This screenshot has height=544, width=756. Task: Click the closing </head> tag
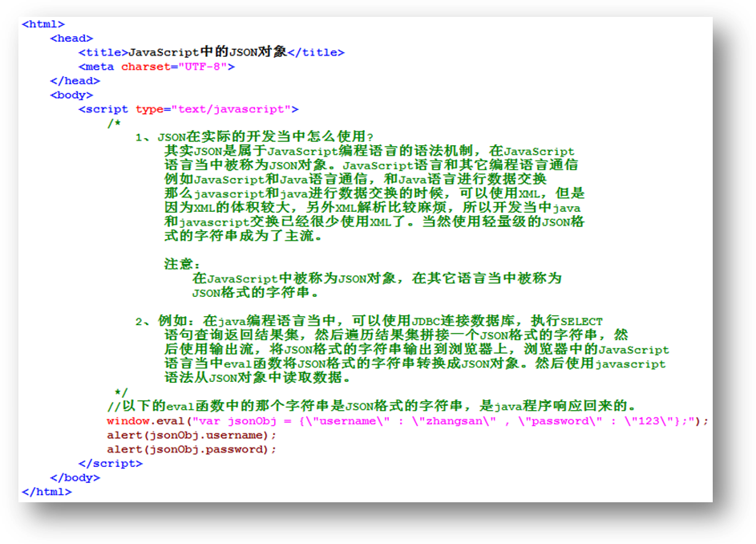tap(75, 80)
